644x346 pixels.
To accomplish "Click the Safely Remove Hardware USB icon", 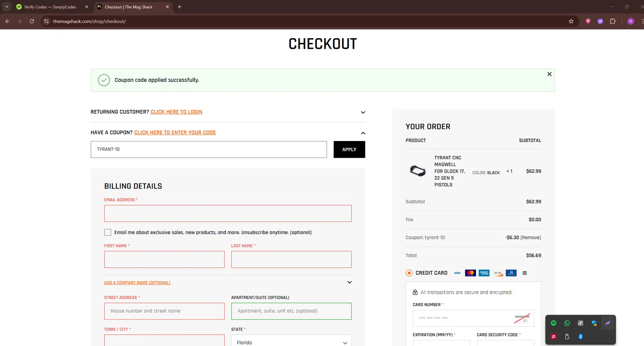I will coord(567,337).
